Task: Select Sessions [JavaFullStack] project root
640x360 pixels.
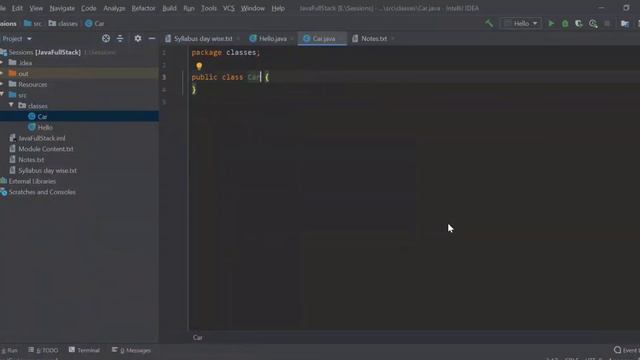Action: click(45, 52)
